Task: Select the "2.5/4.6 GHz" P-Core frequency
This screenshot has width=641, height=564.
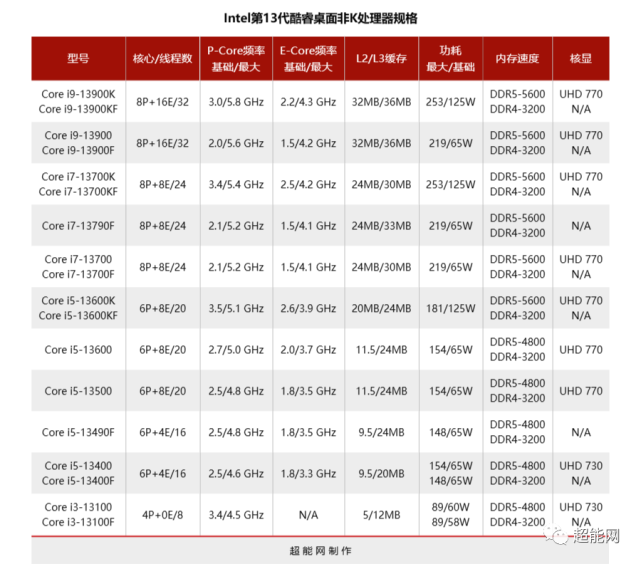Action: coord(236,474)
